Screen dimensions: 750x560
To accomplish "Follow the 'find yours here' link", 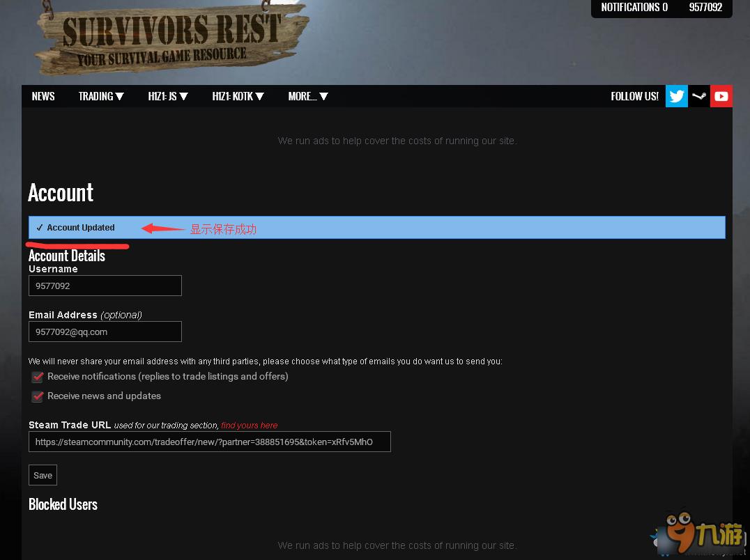I will coord(250,426).
